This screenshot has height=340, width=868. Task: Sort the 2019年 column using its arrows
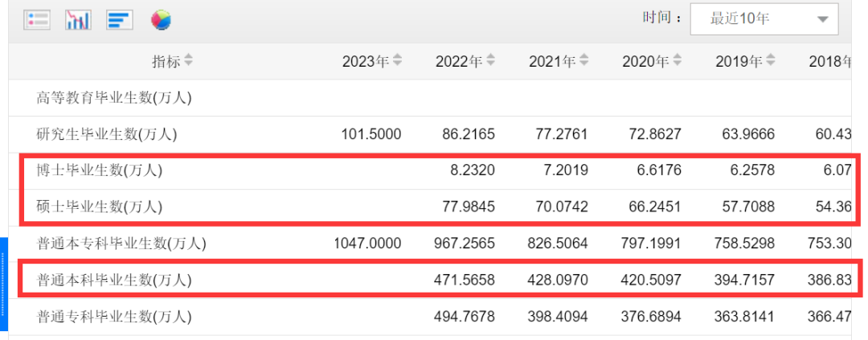click(x=771, y=60)
